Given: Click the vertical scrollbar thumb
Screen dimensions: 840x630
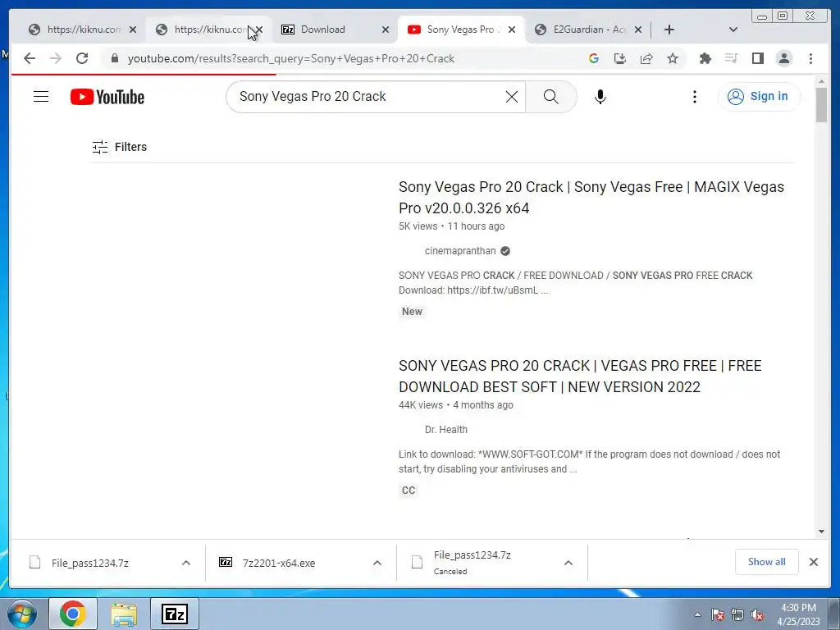Looking at the screenshot, I should [x=821, y=105].
